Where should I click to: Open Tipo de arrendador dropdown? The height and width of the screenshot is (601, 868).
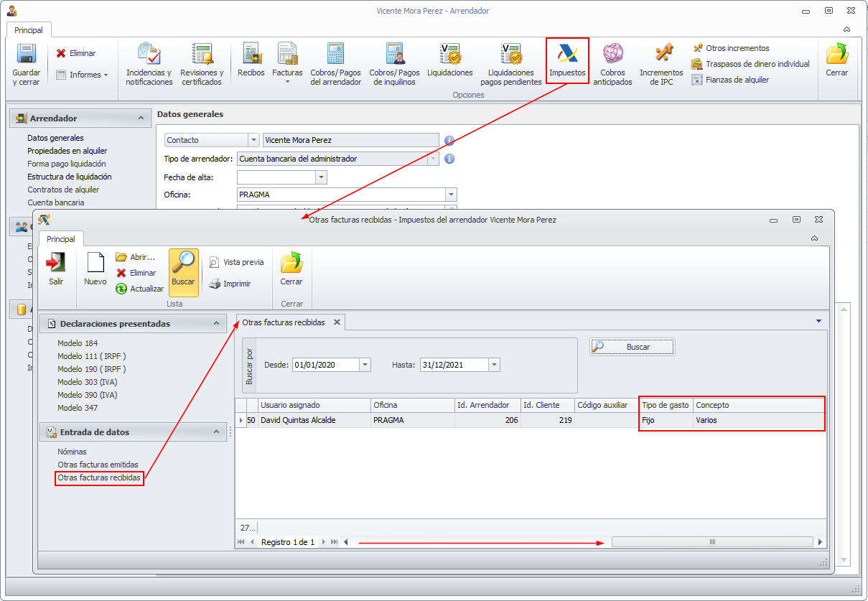pos(433,159)
